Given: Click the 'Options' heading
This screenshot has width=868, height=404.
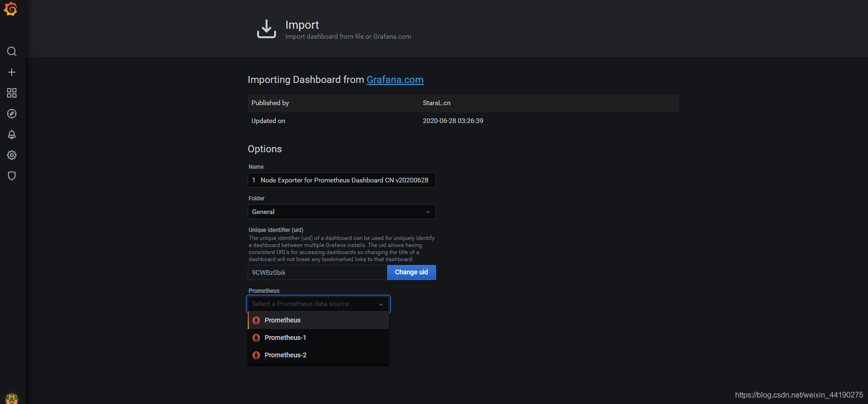Looking at the screenshot, I should coord(265,149).
